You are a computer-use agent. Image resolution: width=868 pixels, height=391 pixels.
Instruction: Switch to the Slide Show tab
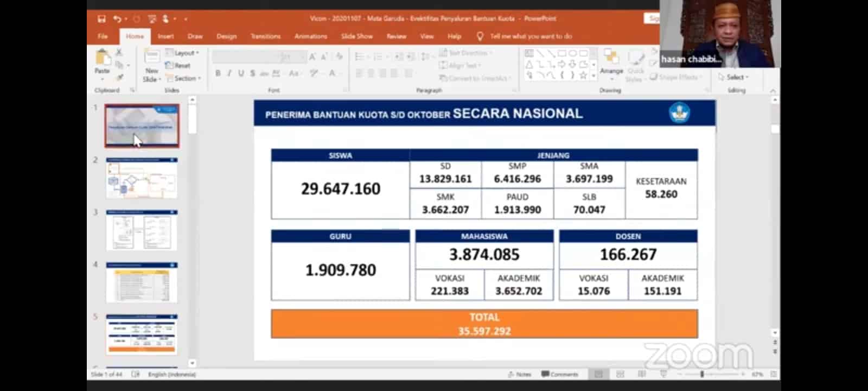(356, 36)
